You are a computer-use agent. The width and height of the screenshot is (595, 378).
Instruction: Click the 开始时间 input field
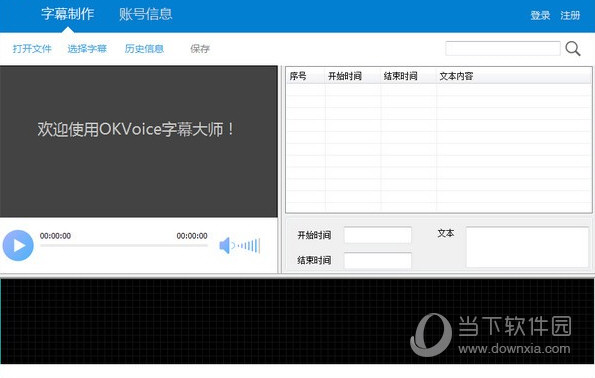pyautogui.click(x=378, y=235)
